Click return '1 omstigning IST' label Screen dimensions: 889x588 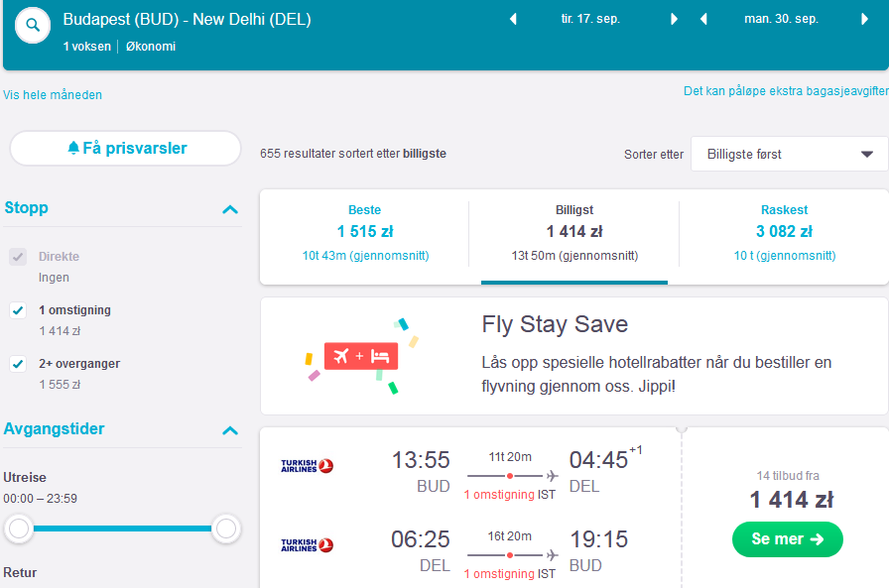click(510, 574)
